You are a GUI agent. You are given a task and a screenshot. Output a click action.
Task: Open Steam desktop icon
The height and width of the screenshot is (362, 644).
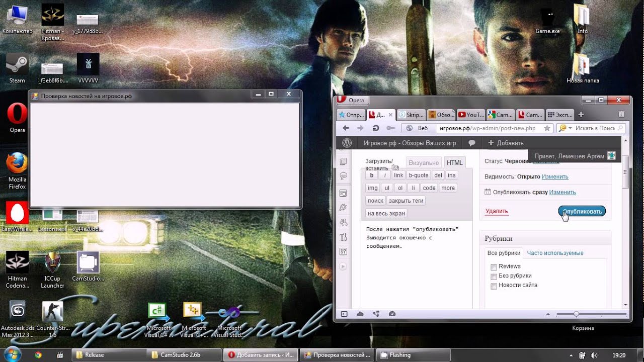17,68
